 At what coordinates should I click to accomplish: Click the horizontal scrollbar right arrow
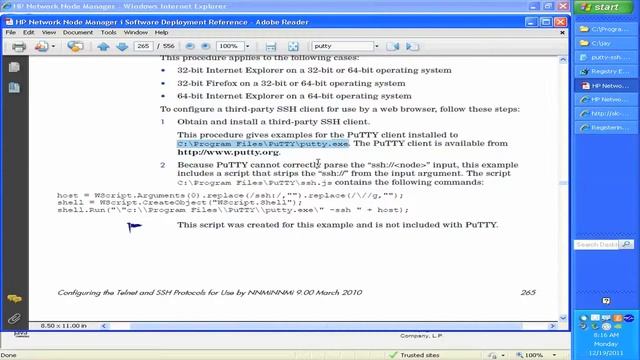point(552,326)
